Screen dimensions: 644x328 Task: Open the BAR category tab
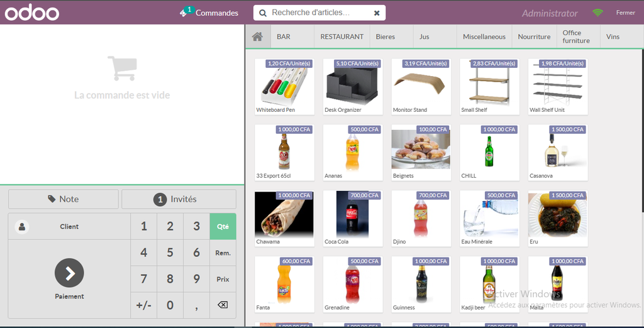coord(292,36)
